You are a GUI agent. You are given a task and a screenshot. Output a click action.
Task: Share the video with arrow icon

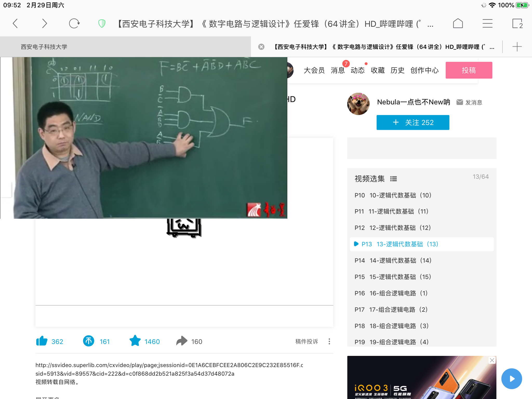pos(182,341)
